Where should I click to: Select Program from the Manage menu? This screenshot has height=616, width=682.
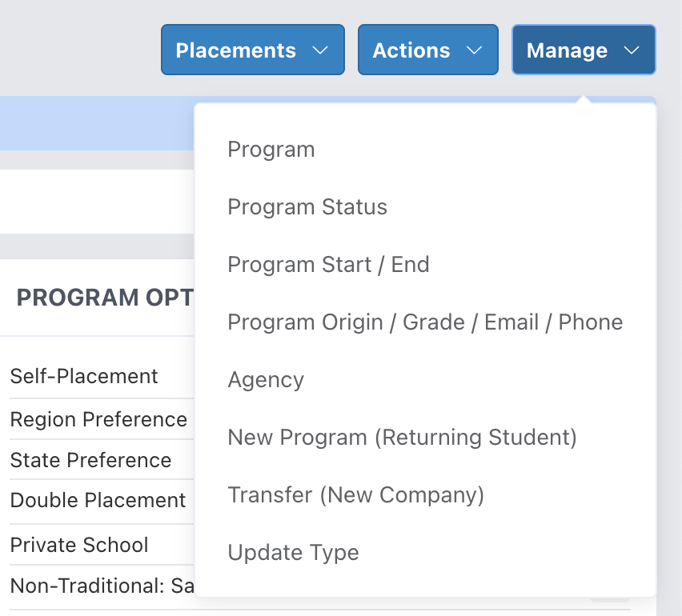[271, 150]
